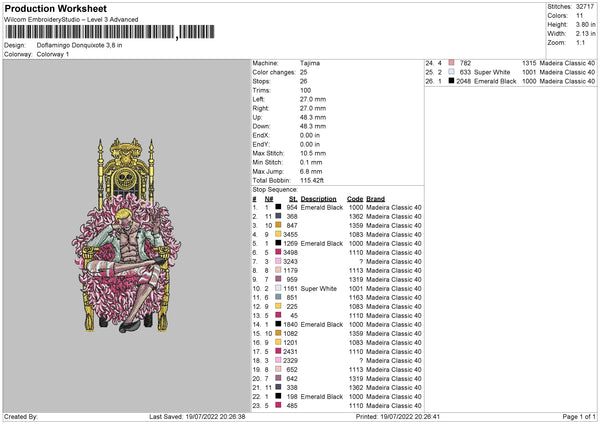Select the white swatch with 1161 stitches
This screenshot has width=600, height=424.
click(x=278, y=288)
